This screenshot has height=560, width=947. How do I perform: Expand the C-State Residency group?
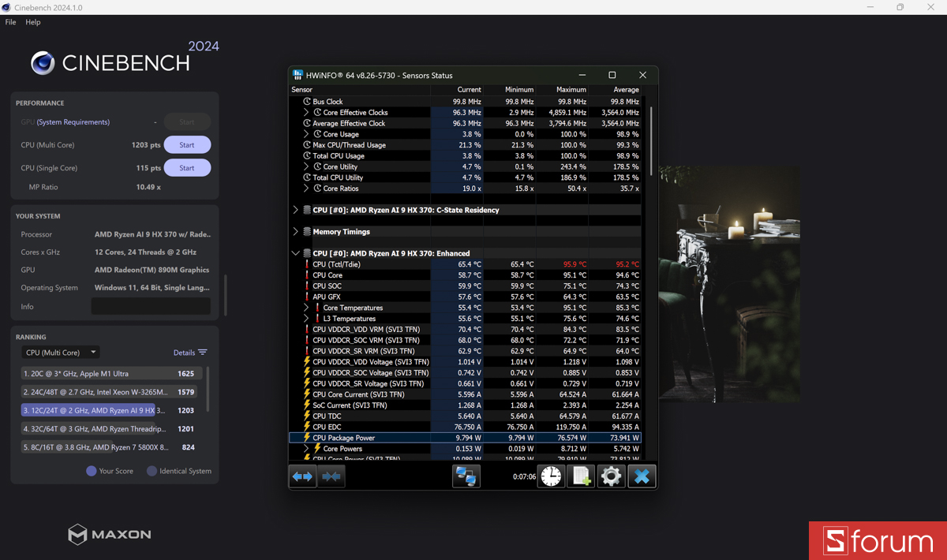click(296, 210)
